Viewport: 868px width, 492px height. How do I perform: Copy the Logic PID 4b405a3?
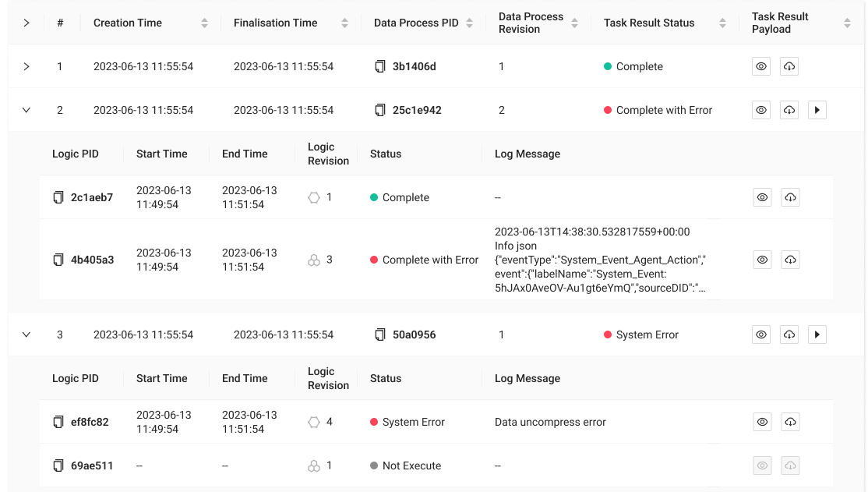58,260
